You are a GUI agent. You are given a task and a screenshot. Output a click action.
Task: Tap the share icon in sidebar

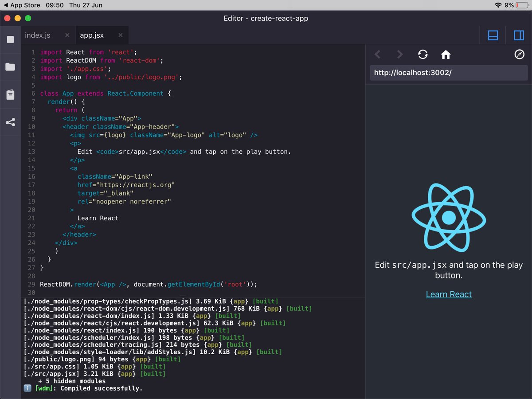[x=10, y=122]
